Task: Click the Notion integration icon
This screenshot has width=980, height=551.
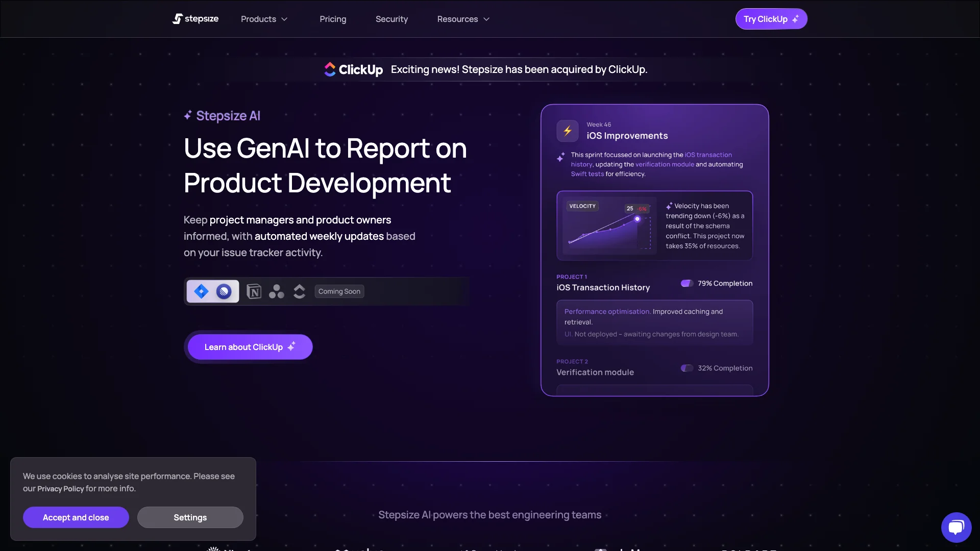Action: click(x=254, y=291)
